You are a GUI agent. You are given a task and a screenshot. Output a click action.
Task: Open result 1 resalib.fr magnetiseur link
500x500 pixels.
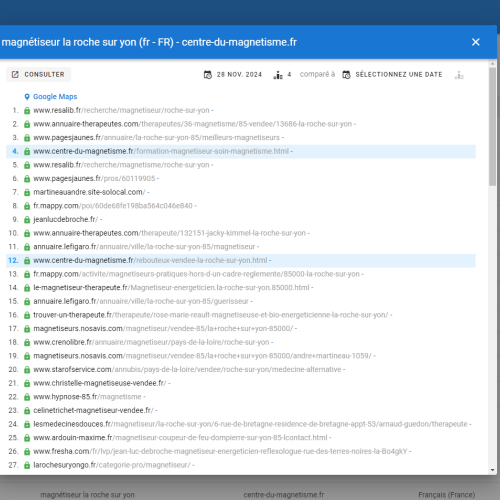point(121,110)
